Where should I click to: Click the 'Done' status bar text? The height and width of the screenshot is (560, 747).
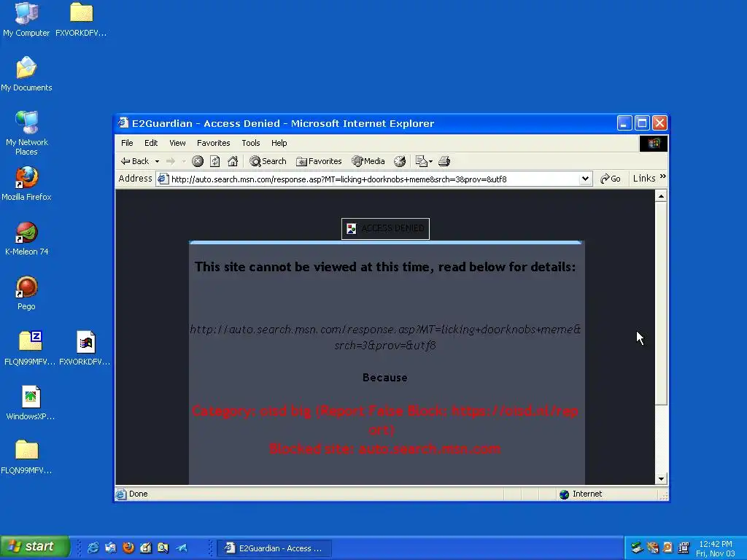click(x=138, y=494)
